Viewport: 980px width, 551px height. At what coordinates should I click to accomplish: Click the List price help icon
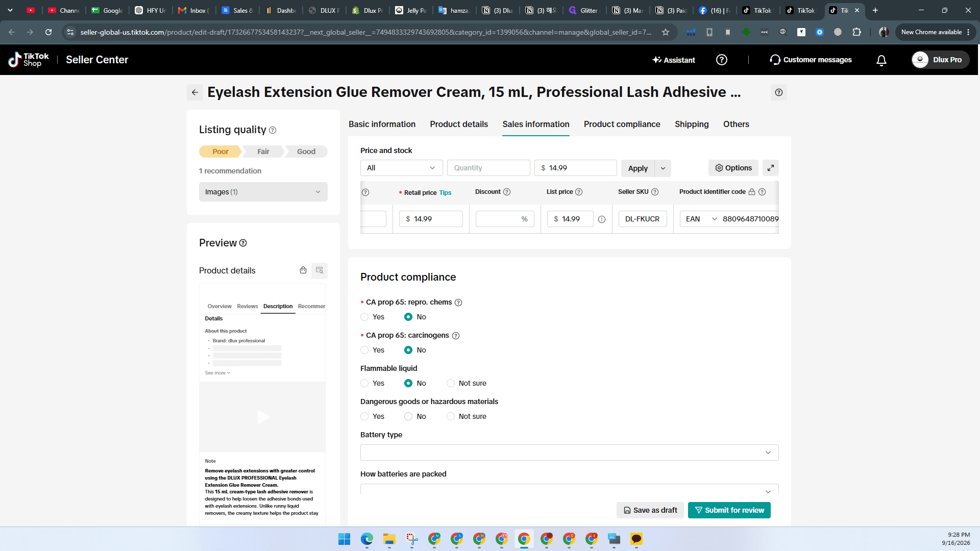579,192
